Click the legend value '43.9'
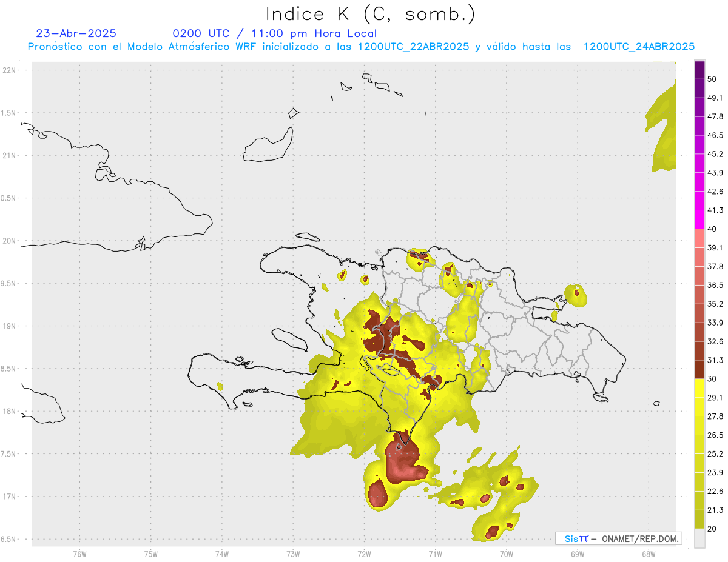728x562 pixels. 715,173
